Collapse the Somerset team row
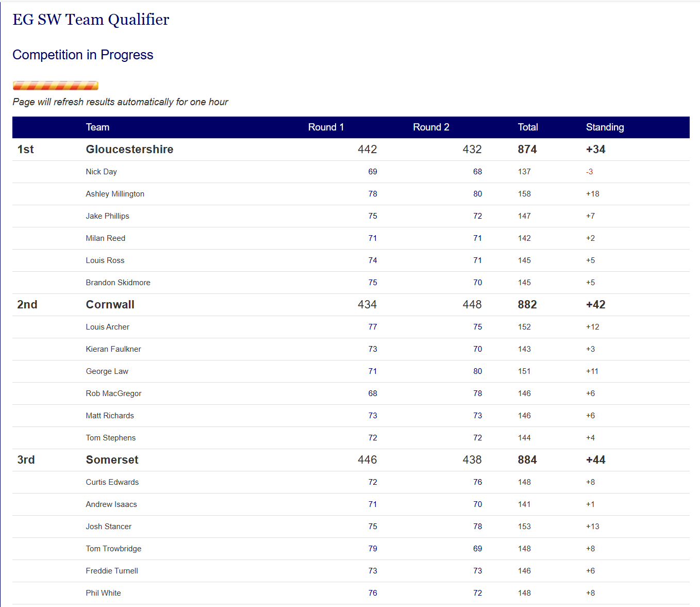 112,460
